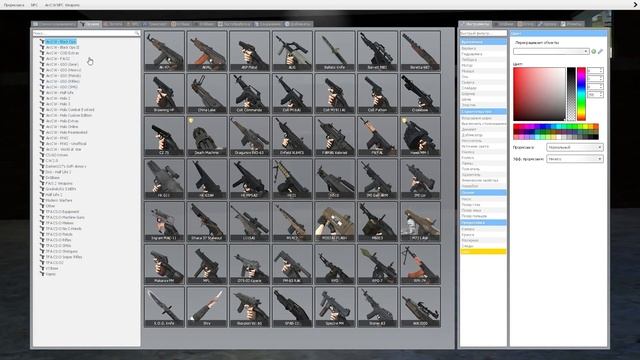The width and height of the screenshot is (640, 360).
Task: Select the Ingram MAC-11 icon
Action: coord(164,221)
